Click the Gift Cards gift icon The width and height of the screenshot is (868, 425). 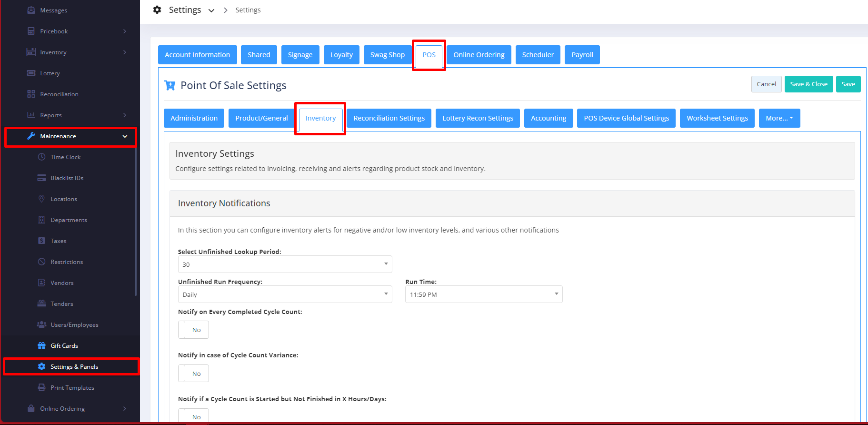point(42,345)
